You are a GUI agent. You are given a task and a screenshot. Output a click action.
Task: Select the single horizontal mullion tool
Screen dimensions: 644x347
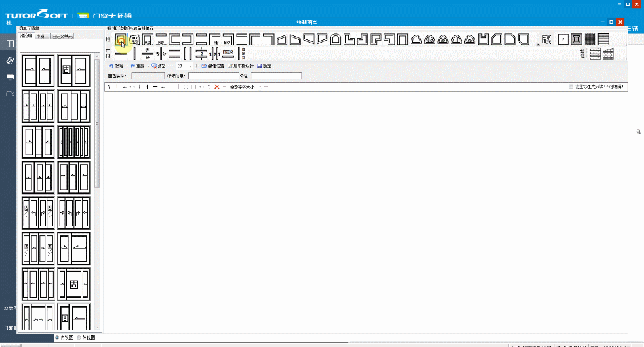pos(121,54)
